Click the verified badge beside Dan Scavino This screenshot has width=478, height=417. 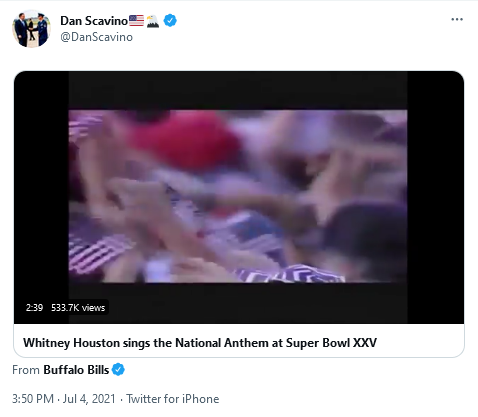tap(170, 21)
